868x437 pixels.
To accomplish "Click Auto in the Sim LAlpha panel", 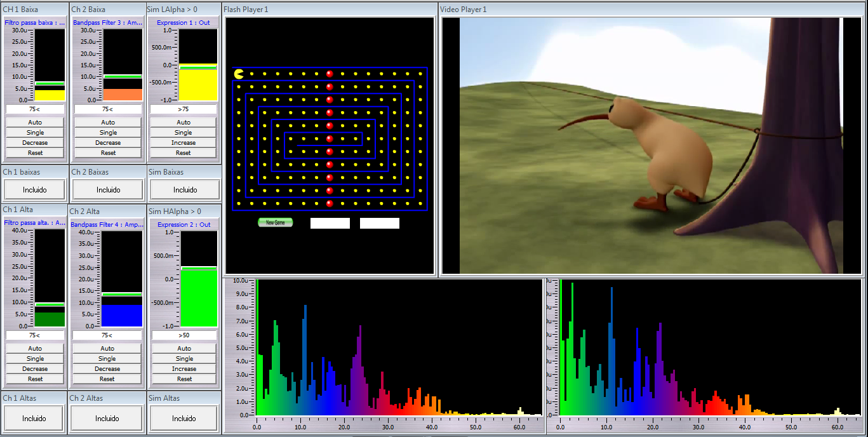I will (184, 122).
